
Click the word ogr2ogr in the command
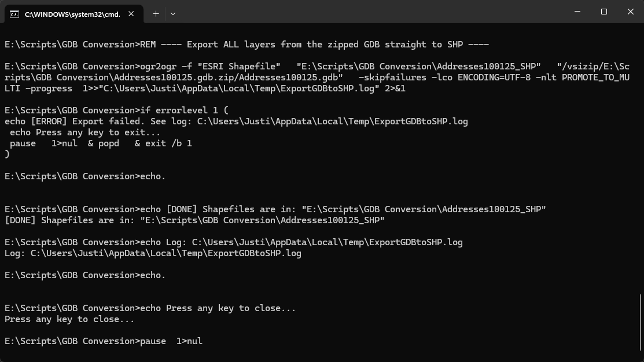tap(158, 67)
